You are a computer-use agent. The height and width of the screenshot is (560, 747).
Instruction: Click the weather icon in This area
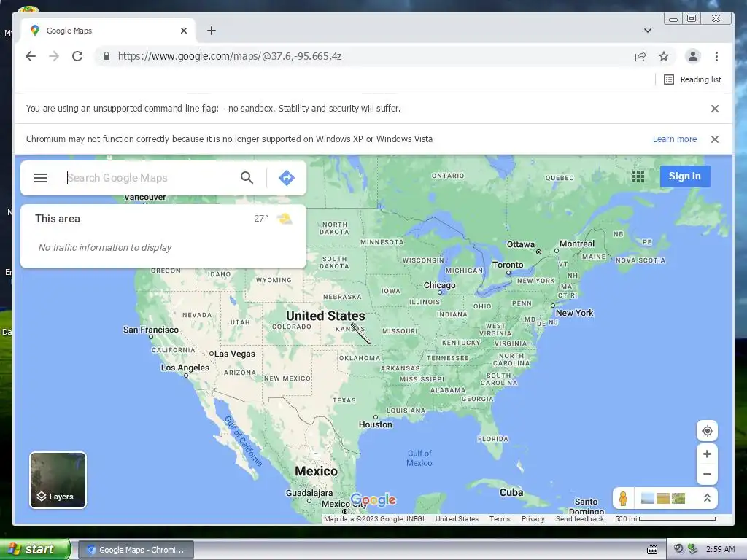pos(285,219)
